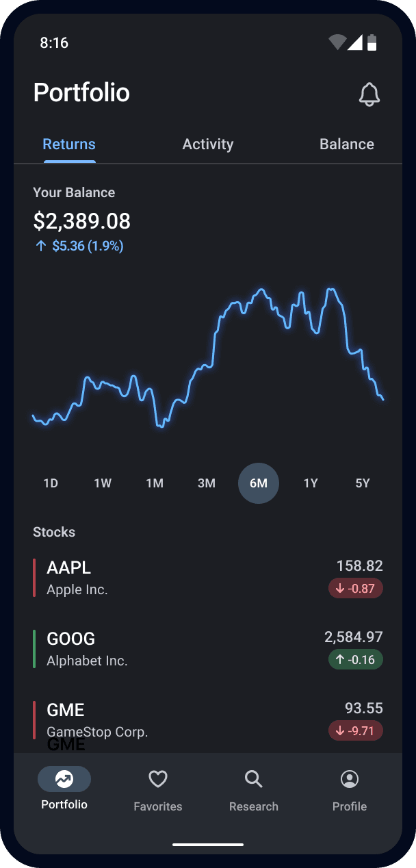Image resolution: width=416 pixels, height=868 pixels.
Task: Click the red down arrow next to AAPL change
Action: point(341,588)
